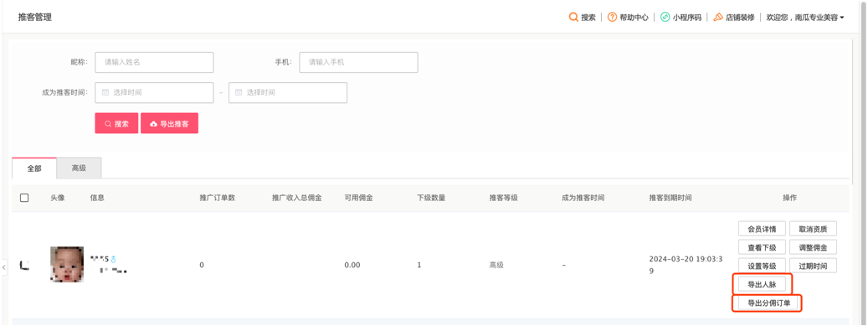
Task: Open the help center question-mark icon
Action: (612, 18)
